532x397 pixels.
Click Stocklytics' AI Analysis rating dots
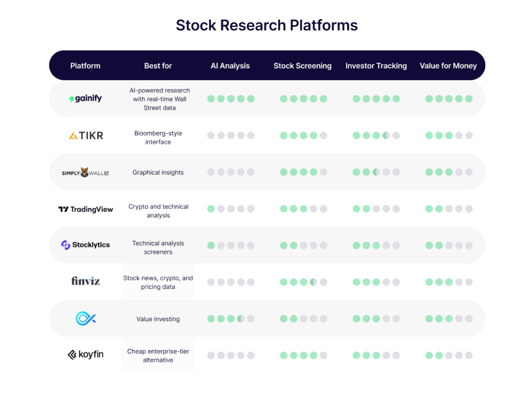point(231,245)
